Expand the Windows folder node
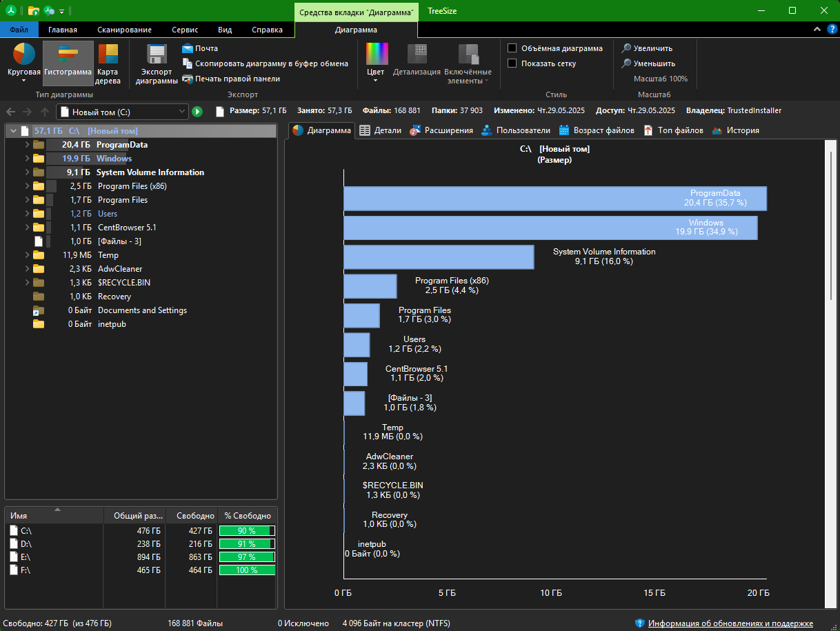Screen dimensions: 840x631 (27, 159)
